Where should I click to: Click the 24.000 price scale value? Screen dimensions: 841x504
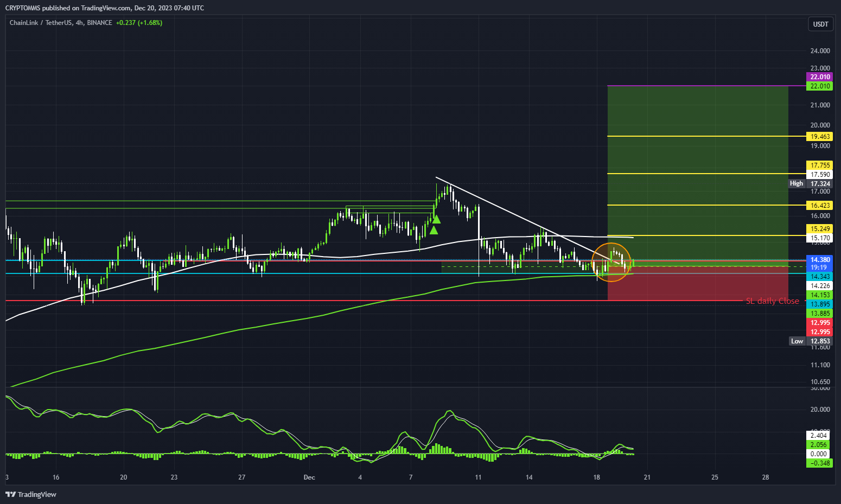(x=820, y=51)
